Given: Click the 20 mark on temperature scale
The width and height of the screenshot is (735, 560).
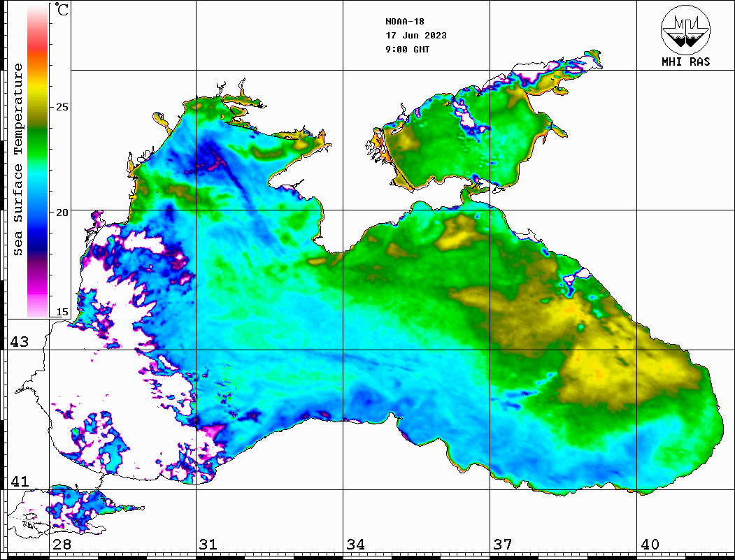Looking at the screenshot, I should (62, 211).
